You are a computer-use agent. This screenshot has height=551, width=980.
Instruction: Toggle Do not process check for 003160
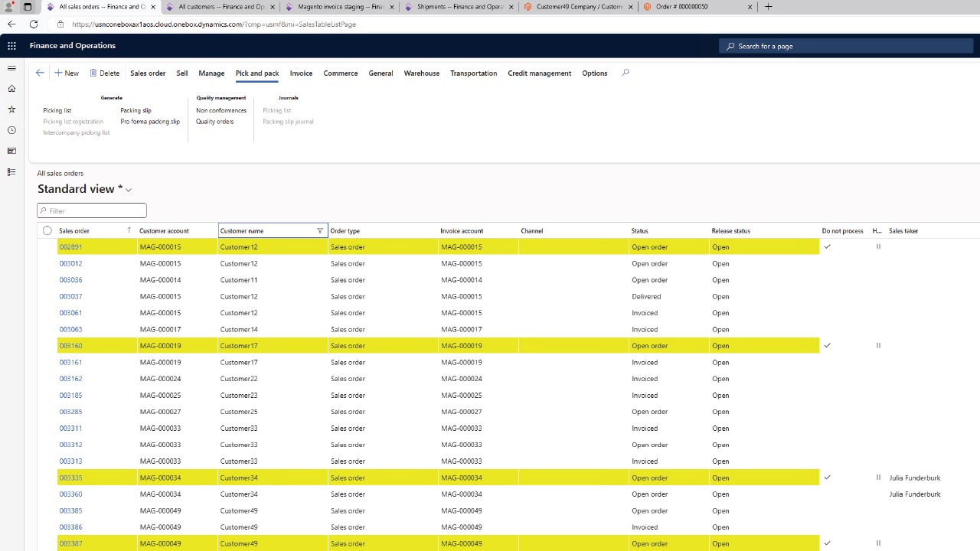[827, 345]
